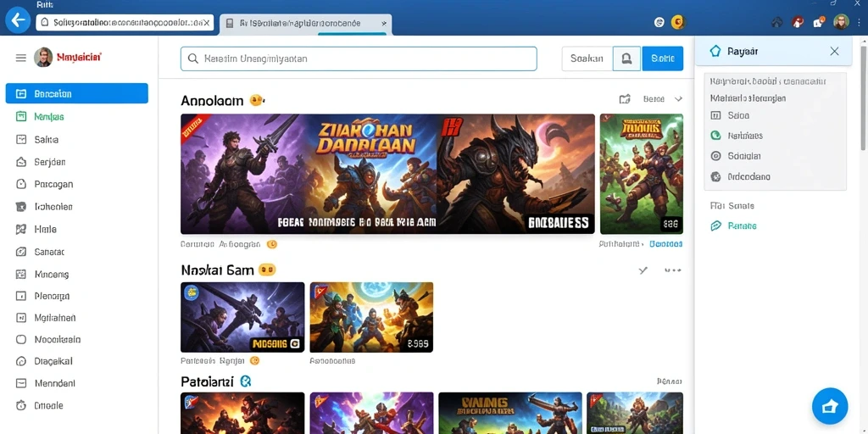Click the Mnoeng icon in the sidebar
This screenshot has height=434, width=868.
(21, 274)
